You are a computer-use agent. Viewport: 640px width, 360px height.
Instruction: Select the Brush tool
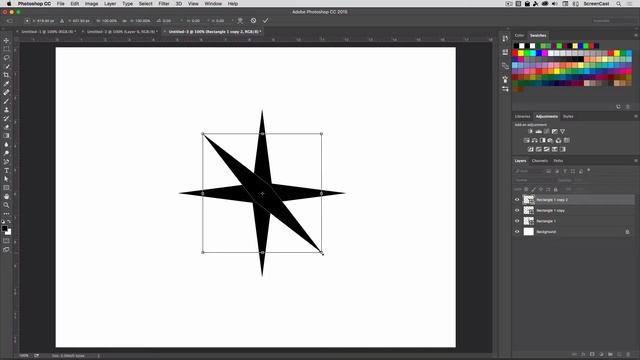pos(6,101)
